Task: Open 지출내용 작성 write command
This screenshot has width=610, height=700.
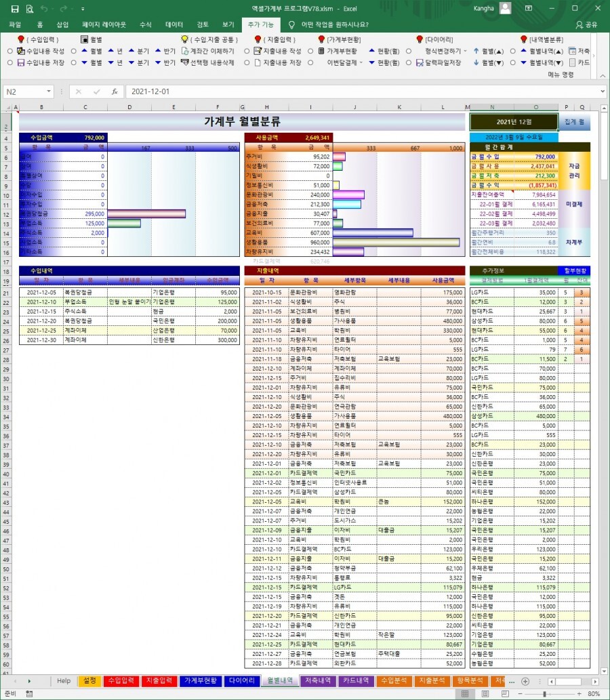Action: (x=277, y=52)
